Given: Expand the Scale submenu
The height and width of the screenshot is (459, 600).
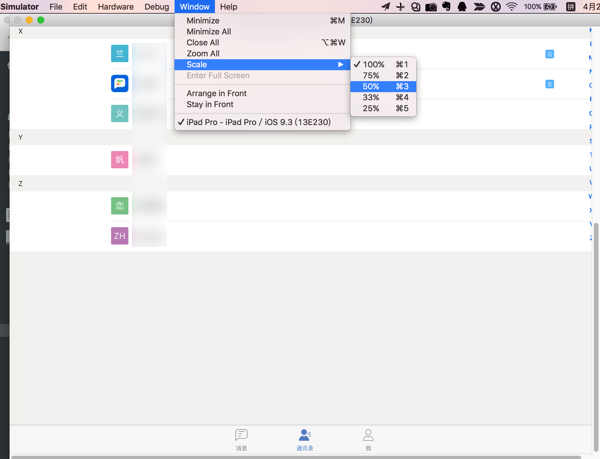Looking at the screenshot, I should (262, 64).
